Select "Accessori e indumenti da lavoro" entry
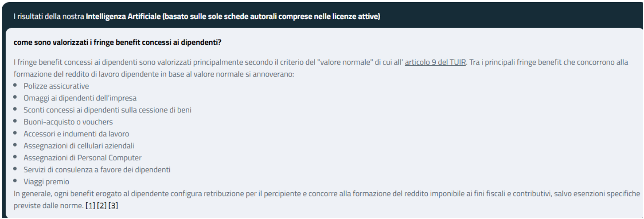644x219 pixels. [76, 134]
